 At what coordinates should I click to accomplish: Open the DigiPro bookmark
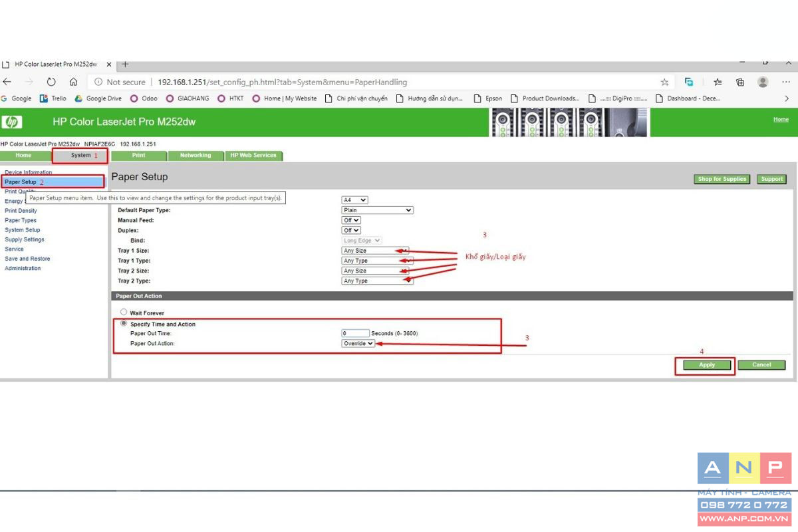tap(618, 98)
